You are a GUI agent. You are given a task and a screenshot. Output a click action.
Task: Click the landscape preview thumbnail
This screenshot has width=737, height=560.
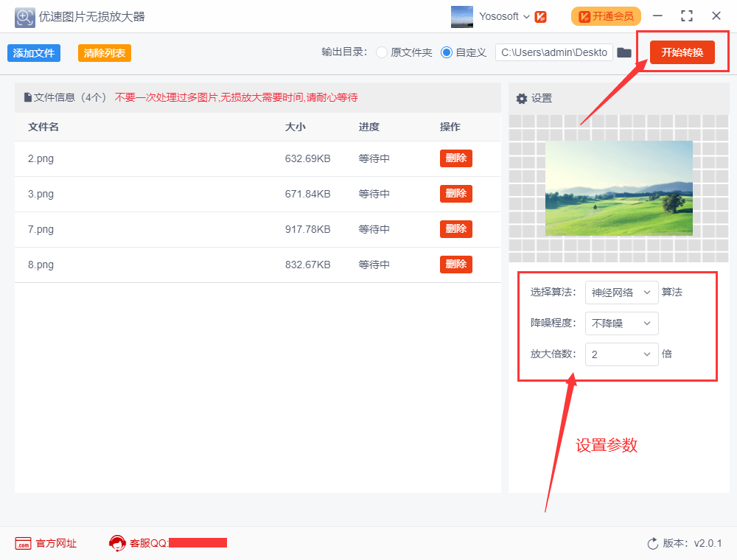click(x=618, y=189)
